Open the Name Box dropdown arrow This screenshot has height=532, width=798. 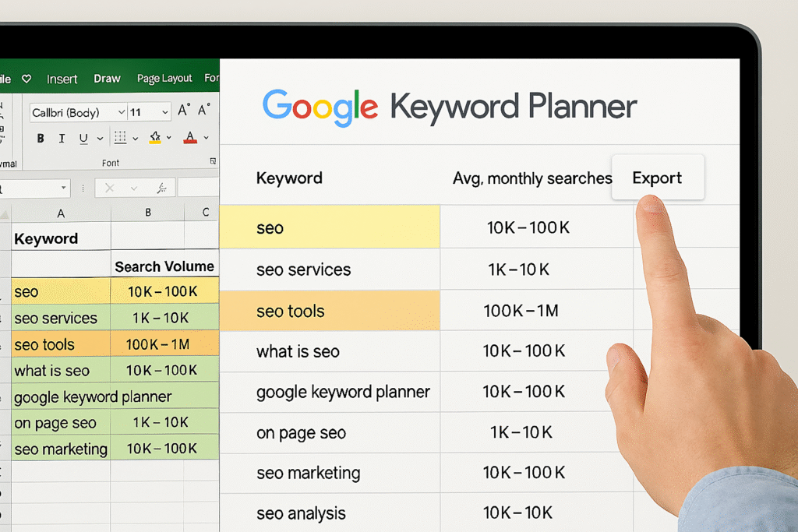tap(64, 188)
